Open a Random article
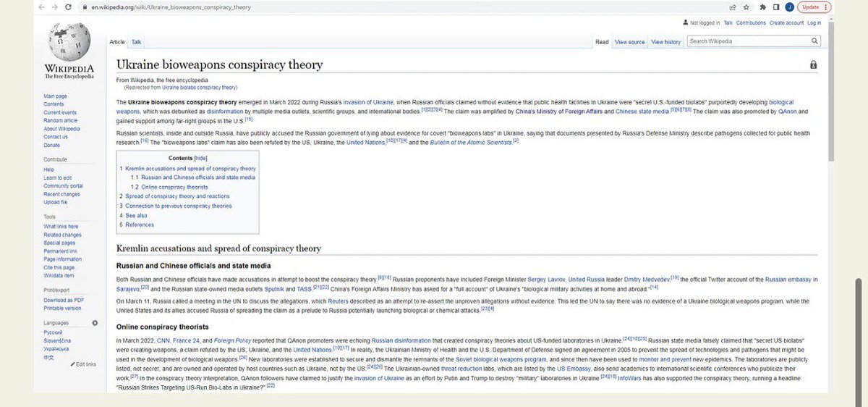Image resolution: width=868 pixels, height=407 pixels. click(61, 120)
